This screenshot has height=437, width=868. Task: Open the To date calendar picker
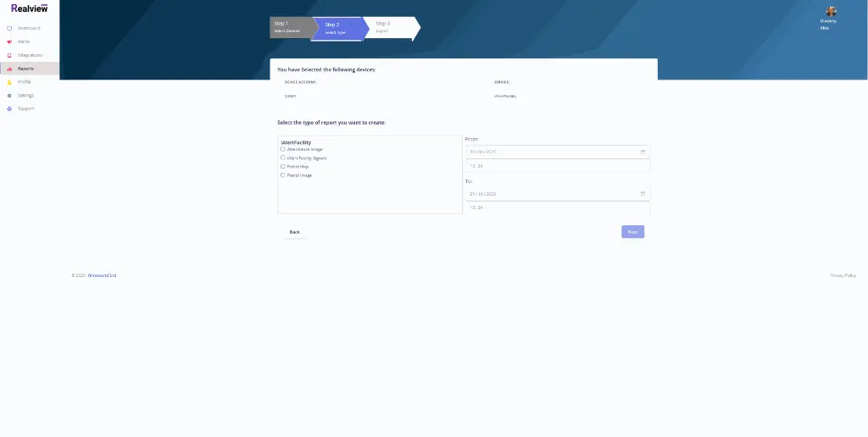click(x=643, y=194)
